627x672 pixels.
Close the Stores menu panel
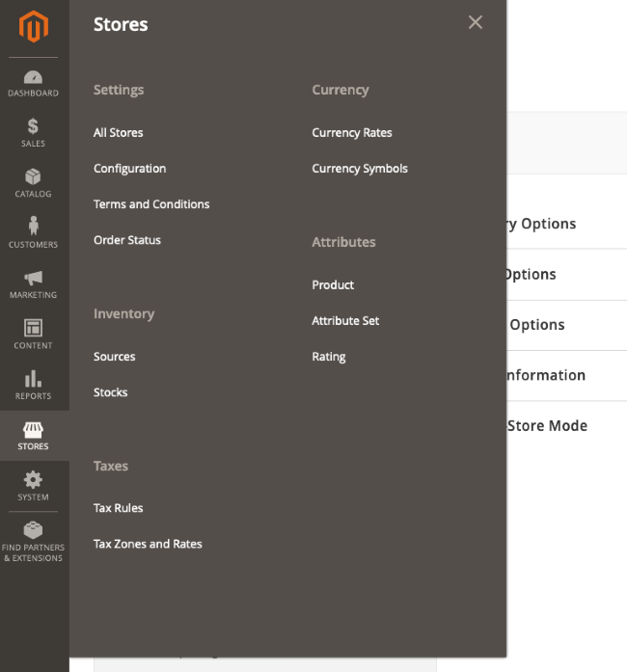click(475, 22)
